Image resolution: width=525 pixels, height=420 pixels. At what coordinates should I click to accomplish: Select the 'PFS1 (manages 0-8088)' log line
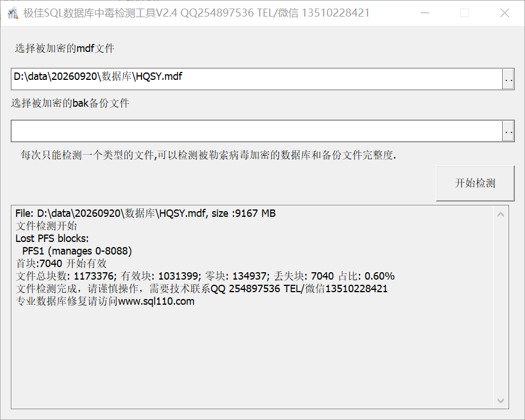77,251
